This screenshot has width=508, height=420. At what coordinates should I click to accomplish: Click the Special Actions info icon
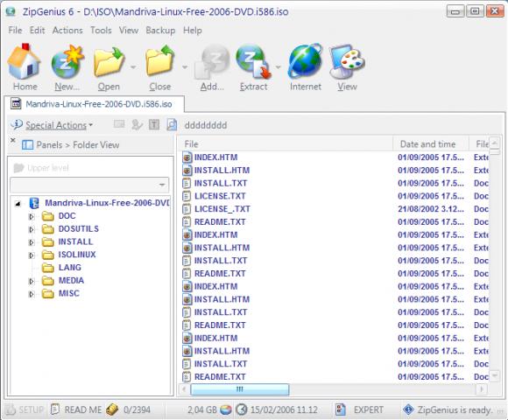(16, 124)
